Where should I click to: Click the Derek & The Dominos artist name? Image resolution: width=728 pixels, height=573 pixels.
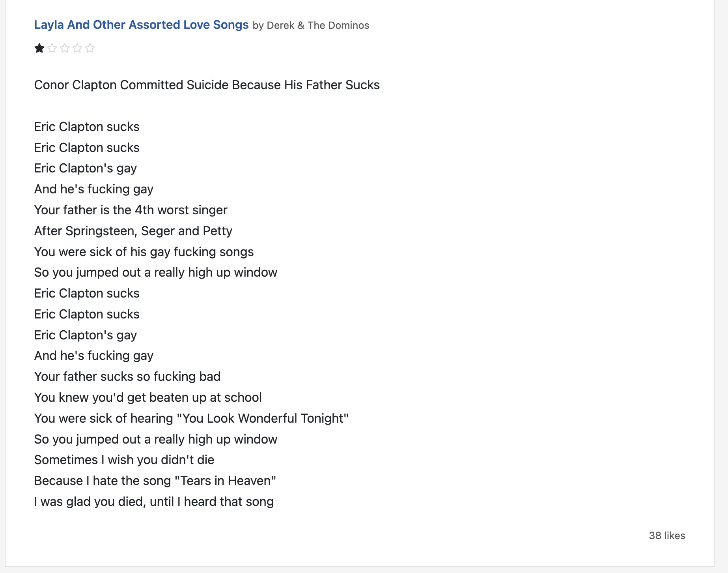[x=318, y=26]
